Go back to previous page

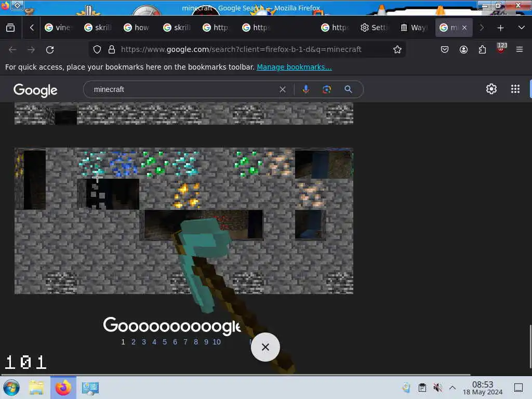(x=12, y=49)
